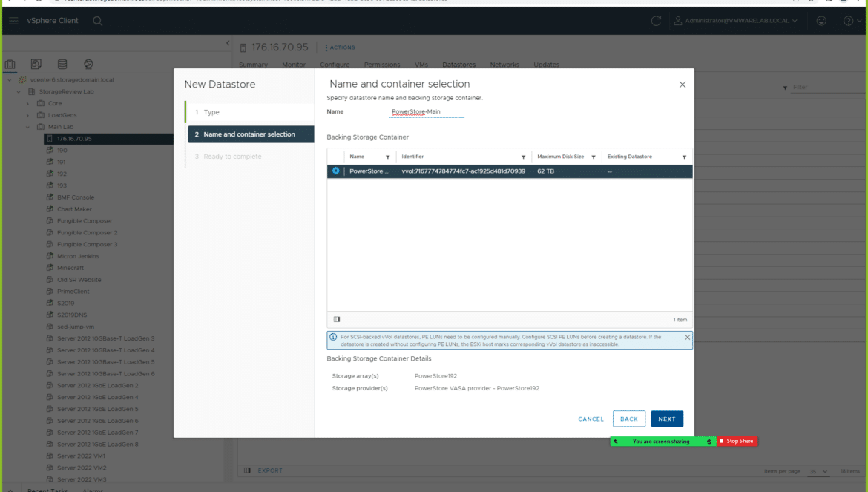Click the search magnifier icon in header

(x=97, y=21)
